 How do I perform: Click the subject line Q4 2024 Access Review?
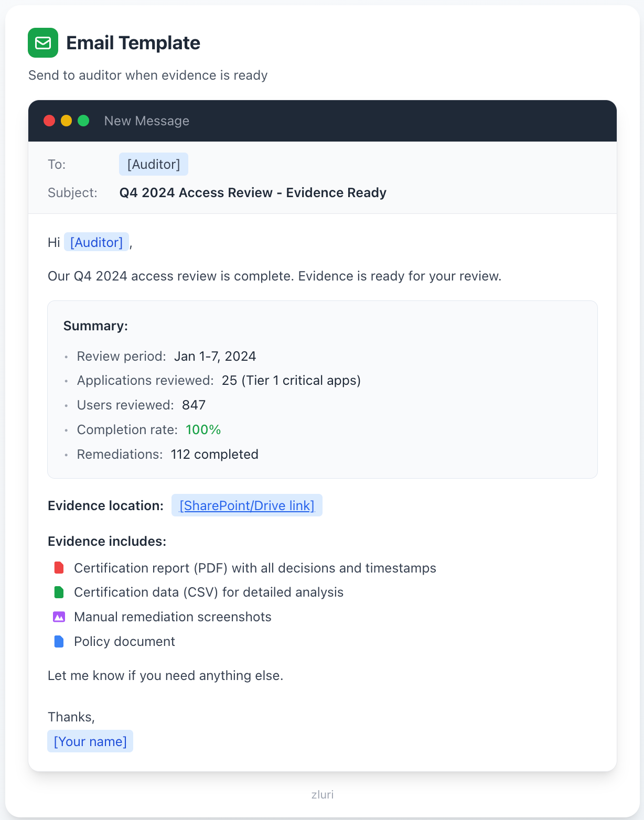pyautogui.click(x=253, y=192)
